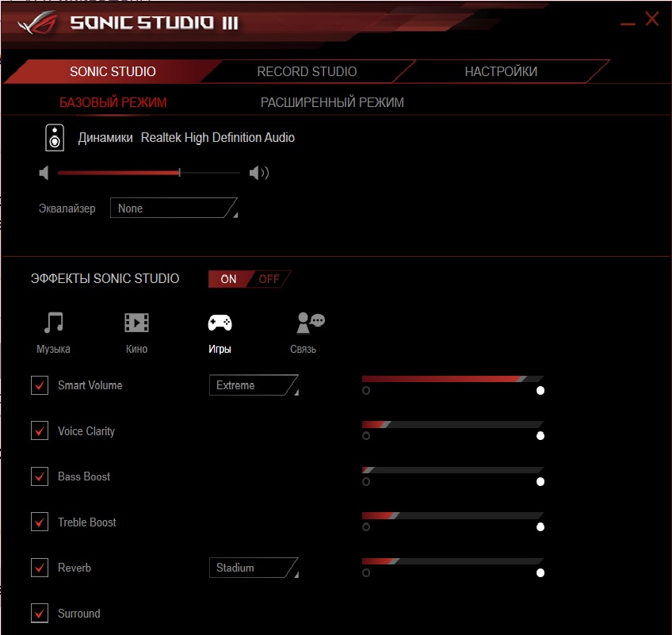Select РАСШИРЕННЫЙ РЕЖИМ mode tab

coord(332,102)
